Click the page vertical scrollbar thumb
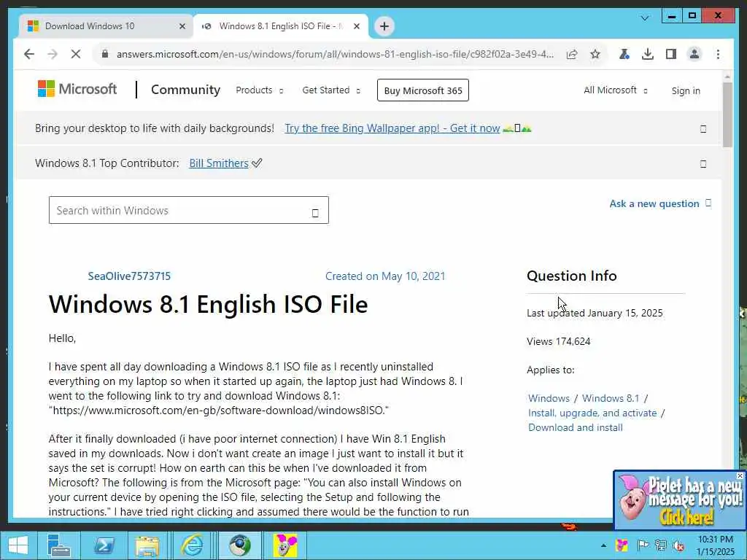 [x=727, y=114]
